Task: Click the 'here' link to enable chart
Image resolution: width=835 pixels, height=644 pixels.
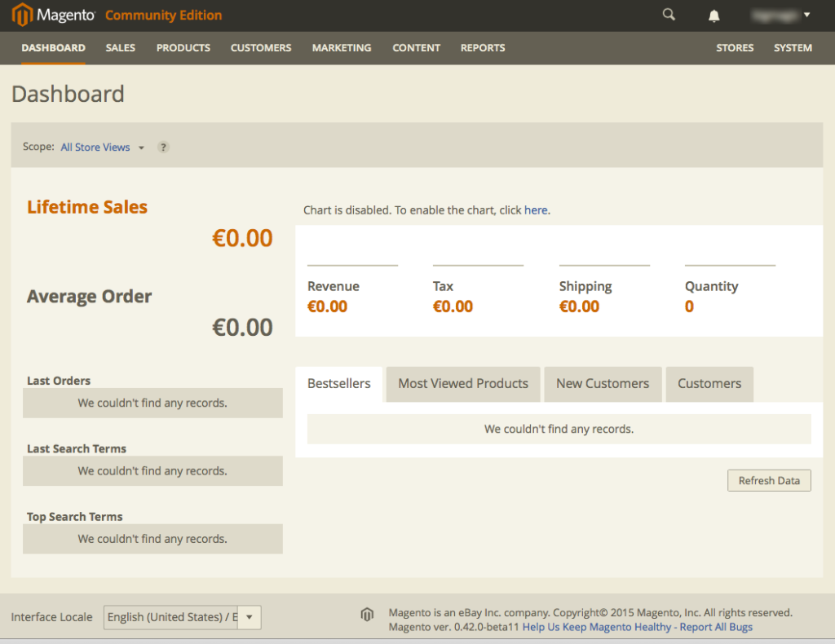Action: click(x=536, y=210)
